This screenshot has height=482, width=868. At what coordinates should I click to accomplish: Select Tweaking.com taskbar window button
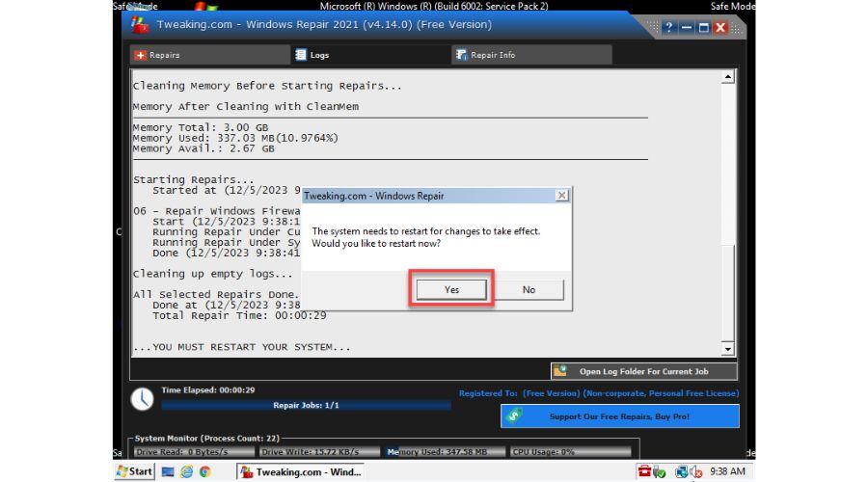(x=301, y=472)
